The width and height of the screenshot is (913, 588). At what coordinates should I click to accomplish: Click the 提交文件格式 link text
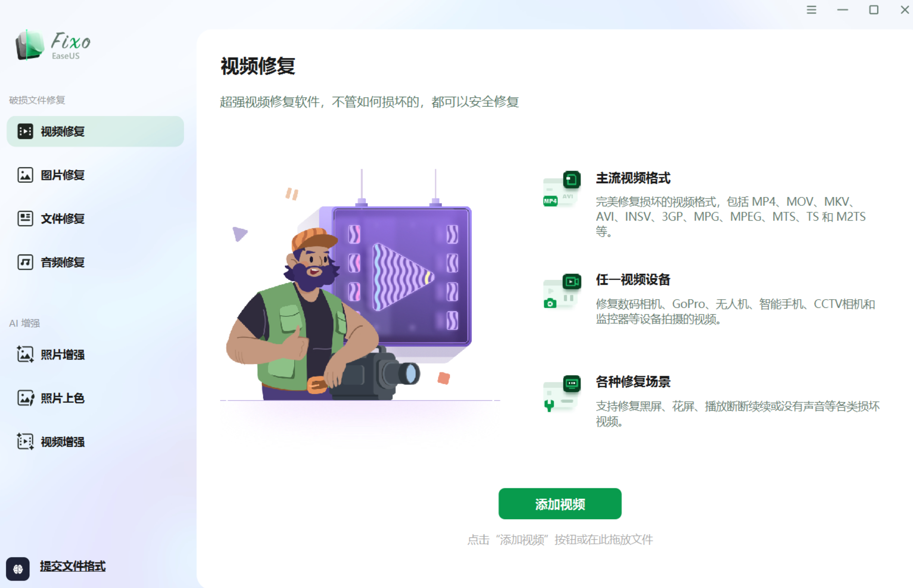point(73,566)
